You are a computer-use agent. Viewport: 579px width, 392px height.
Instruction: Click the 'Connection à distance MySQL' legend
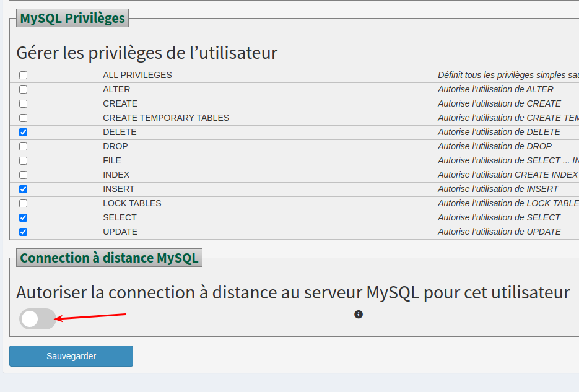click(110, 258)
